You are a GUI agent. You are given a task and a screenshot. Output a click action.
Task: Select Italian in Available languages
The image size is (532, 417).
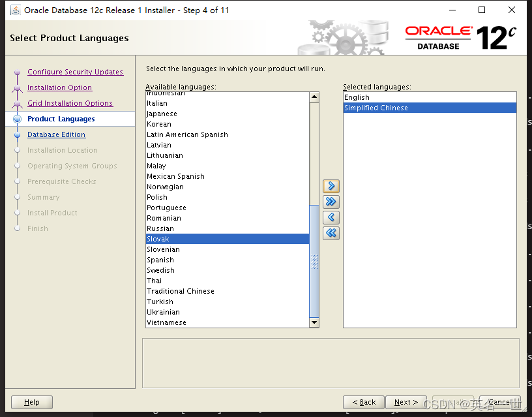[x=228, y=103]
